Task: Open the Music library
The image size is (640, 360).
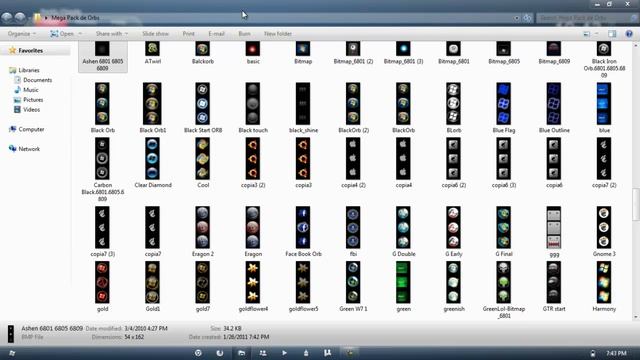Action: 31,90
